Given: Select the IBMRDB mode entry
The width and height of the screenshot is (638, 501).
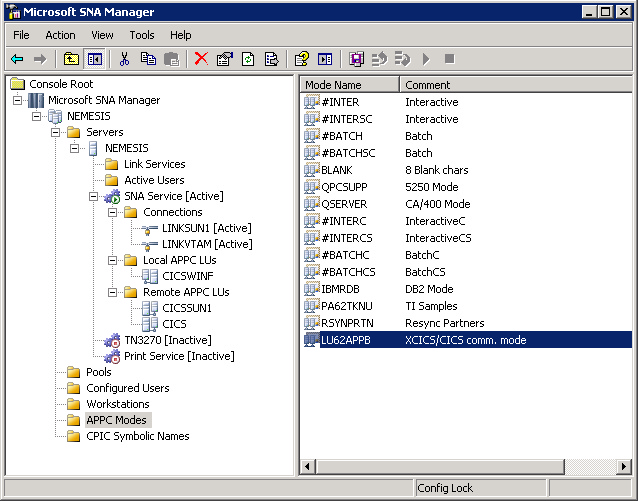Looking at the screenshot, I should point(340,289).
